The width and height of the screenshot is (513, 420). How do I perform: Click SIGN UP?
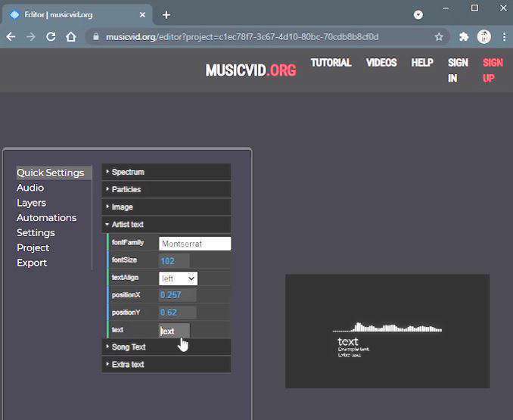pyautogui.click(x=493, y=70)
